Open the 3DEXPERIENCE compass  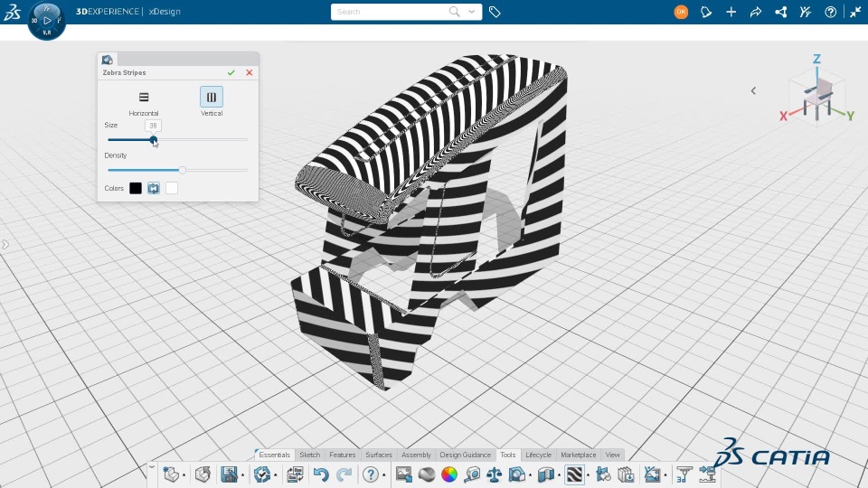point(47,21)
